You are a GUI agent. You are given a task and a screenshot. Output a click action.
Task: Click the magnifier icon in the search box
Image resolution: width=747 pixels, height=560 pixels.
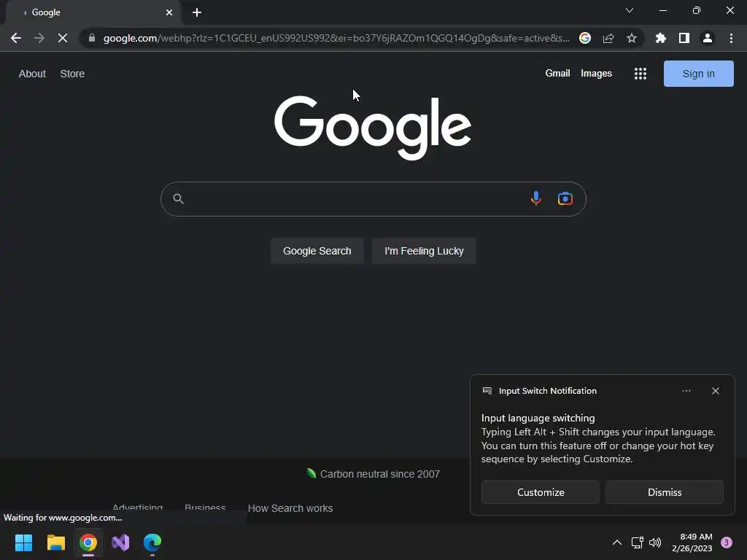click(178, 198)
